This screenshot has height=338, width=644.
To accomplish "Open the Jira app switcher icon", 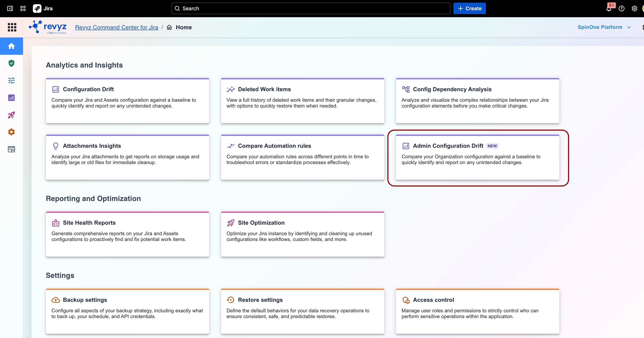I will [23, 8].
